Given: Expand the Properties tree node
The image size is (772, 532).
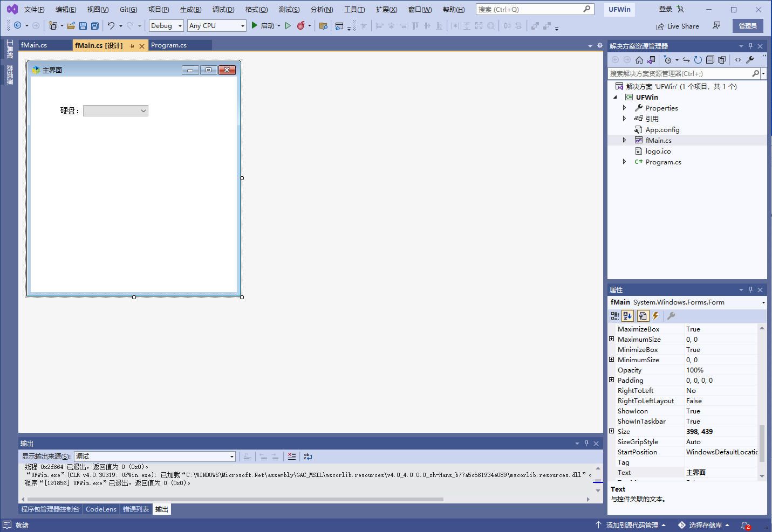Looking at the screenshot, I should coord(625,108).
